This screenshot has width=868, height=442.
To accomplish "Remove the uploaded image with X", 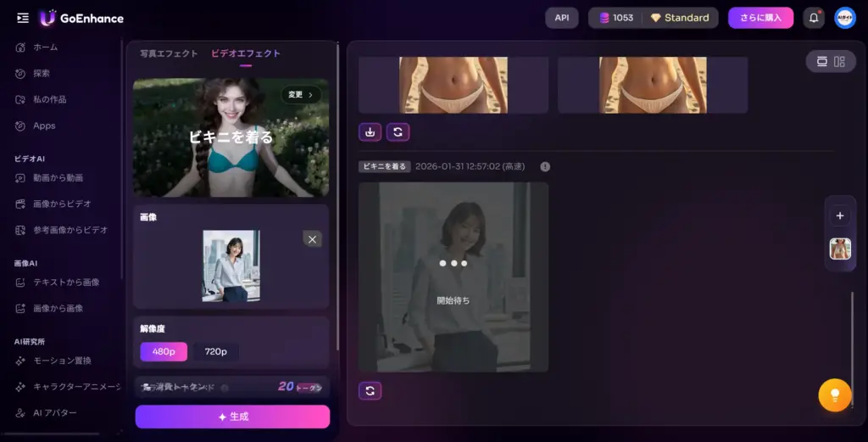I will [312, 239].
